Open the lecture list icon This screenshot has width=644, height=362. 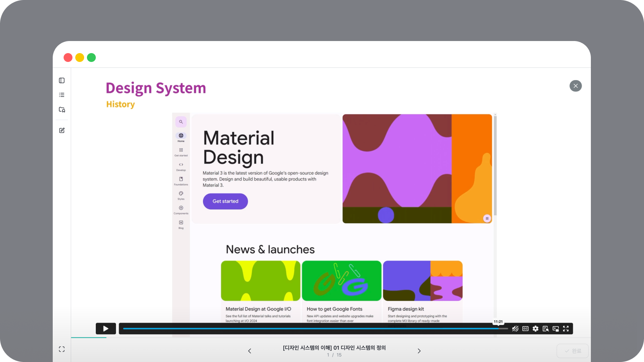tap(62, 95)
